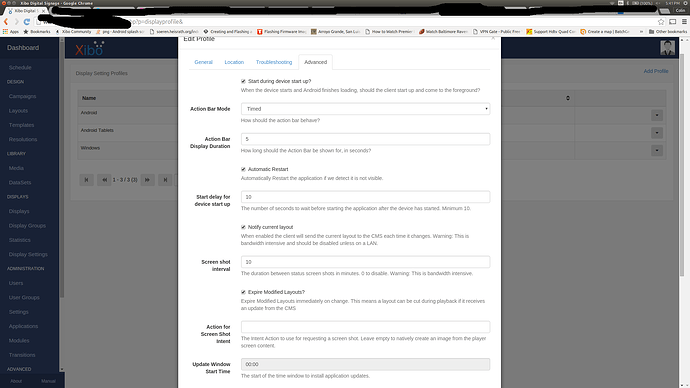Expand the Windows row action dropdown
Viewport: 690px width, 388px height.
(657, 150)
